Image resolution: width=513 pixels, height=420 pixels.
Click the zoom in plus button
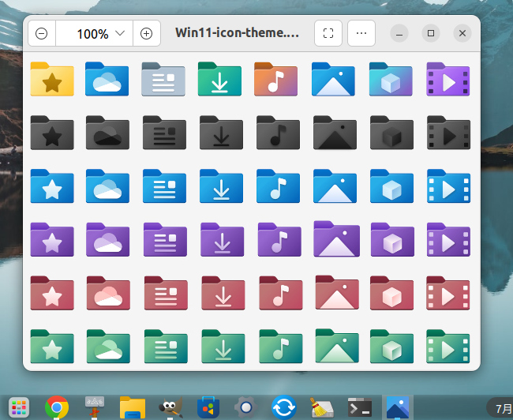(x=146, y=34)
